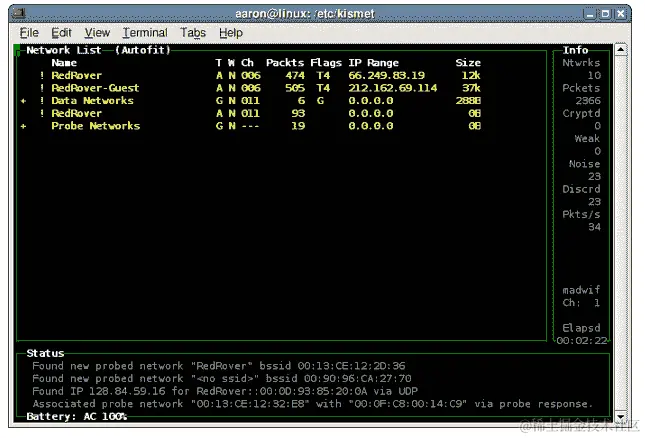Maximize the terminal window

(x=606, y=14)
